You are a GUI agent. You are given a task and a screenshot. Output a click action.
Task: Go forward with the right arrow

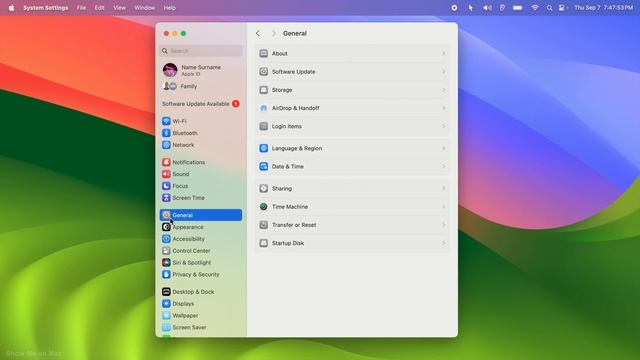coord(273,33)
